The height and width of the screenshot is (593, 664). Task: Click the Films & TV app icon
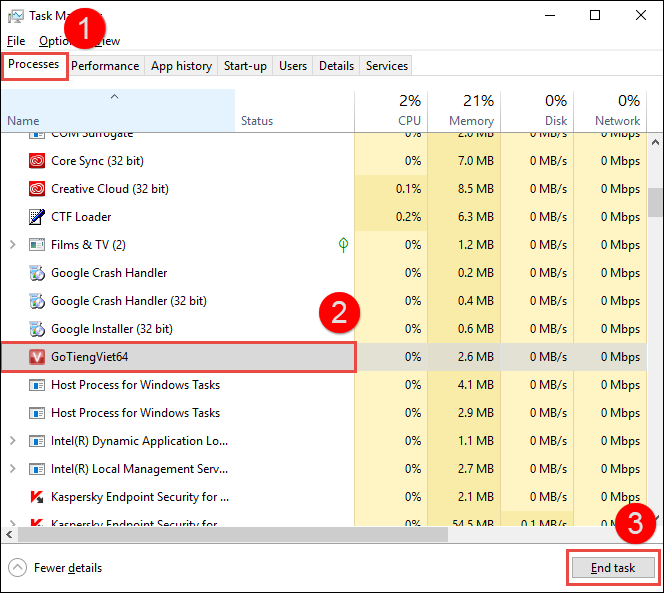point(37,245)
